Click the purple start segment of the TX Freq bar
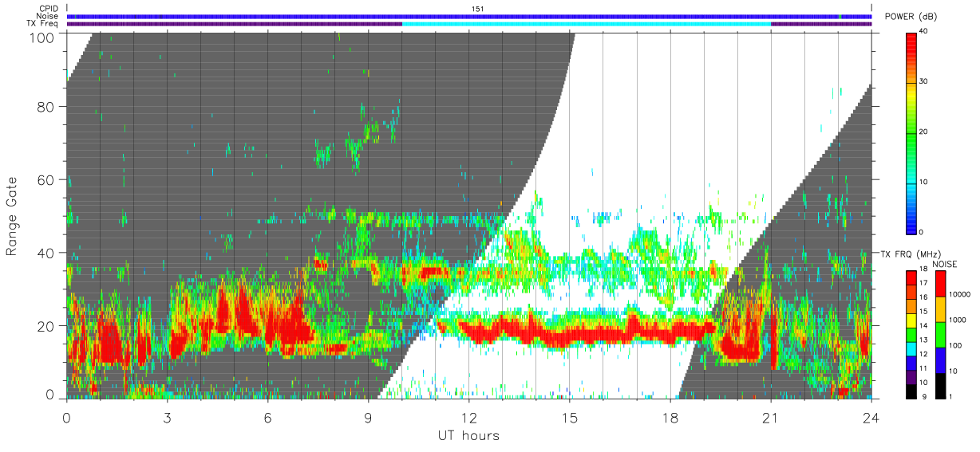 [x=234, y=24]
